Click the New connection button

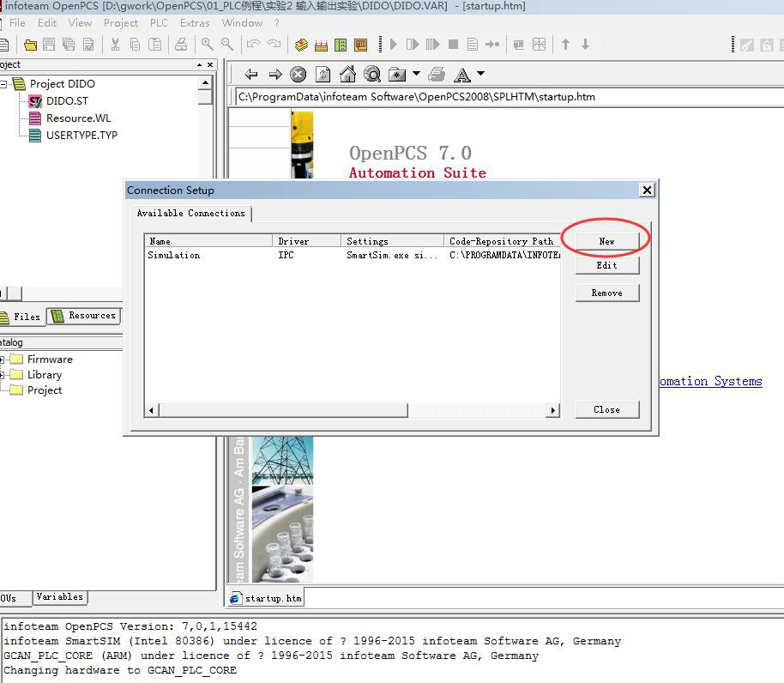[x=606, y=241]
